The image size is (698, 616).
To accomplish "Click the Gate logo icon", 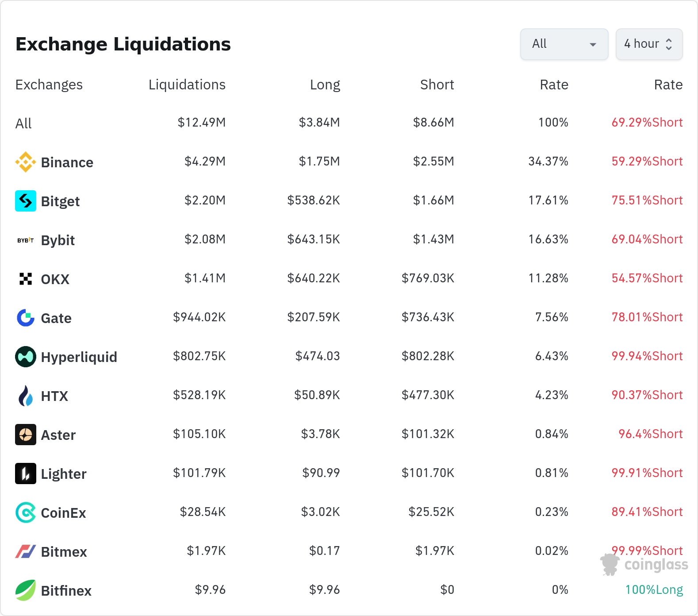I will [x=26, y=318].
